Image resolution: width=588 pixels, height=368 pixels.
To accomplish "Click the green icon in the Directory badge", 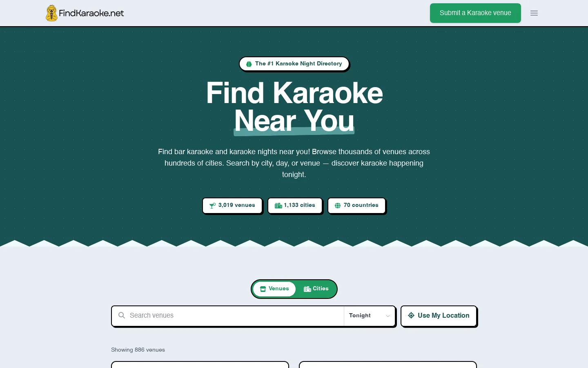I will coord(249,64).
